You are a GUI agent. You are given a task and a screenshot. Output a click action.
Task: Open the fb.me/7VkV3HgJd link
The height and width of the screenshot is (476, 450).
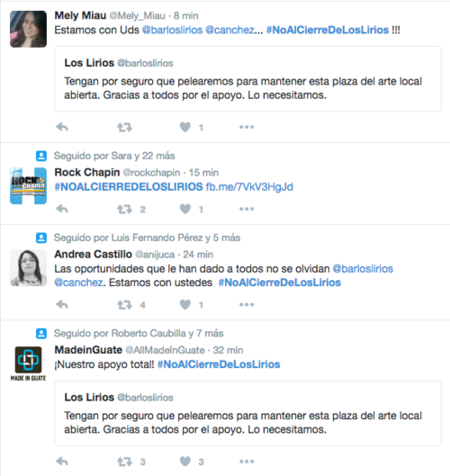pyautogui.click(x=249, y=186)
